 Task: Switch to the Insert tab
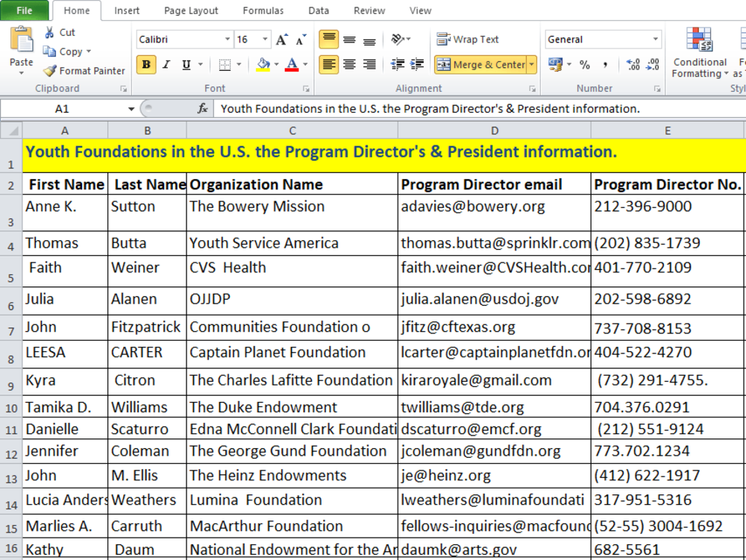pyautogui.click(x=127, y=10)
